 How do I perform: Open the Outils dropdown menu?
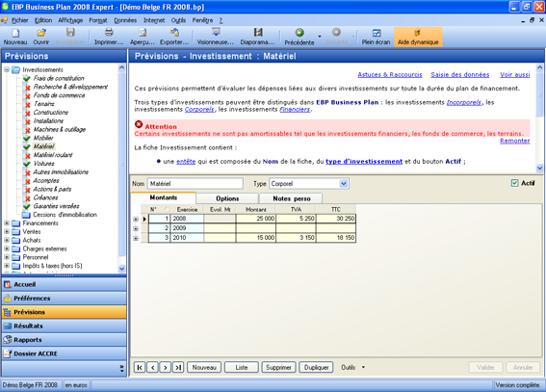pyautogui.click(x=352, y=367)
